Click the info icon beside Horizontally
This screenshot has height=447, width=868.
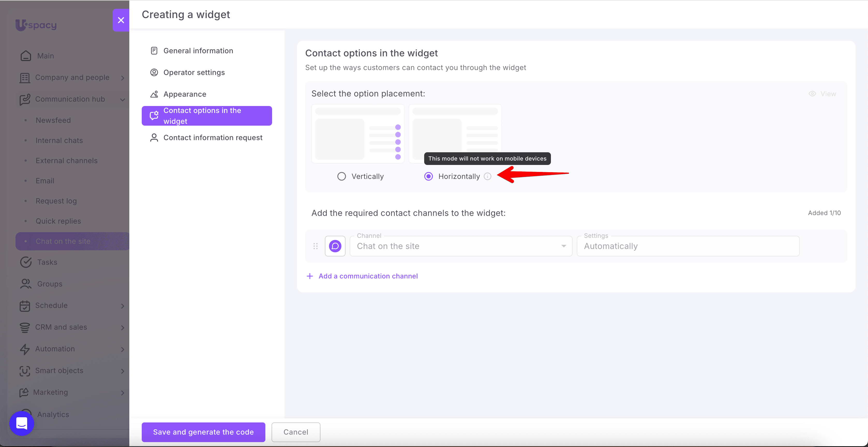tap(488, 176)
